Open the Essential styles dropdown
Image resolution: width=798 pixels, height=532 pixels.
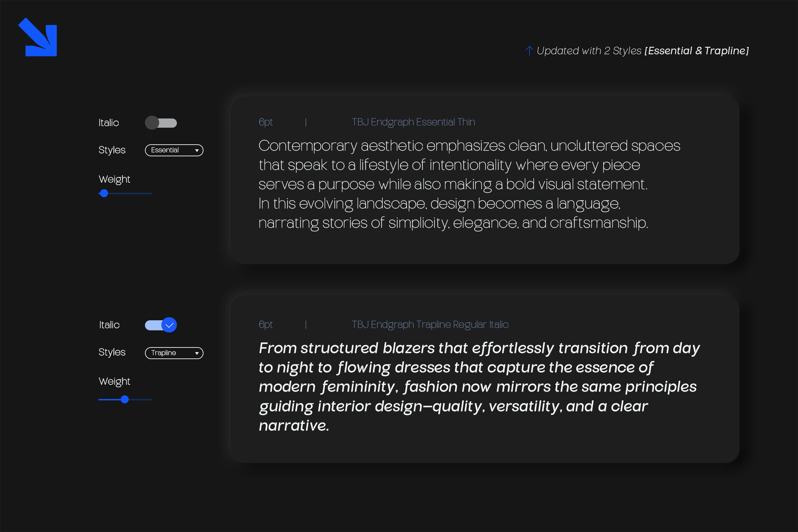coord(174,150)
